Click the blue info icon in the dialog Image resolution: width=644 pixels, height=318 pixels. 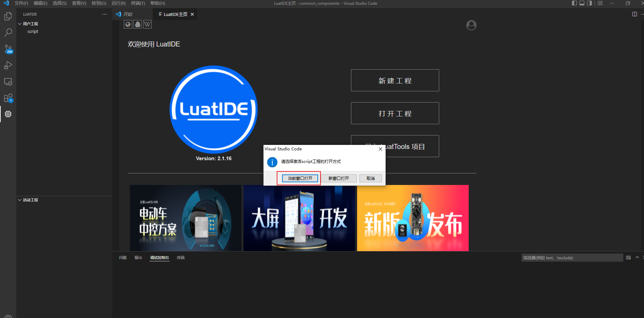pos(272,162)
